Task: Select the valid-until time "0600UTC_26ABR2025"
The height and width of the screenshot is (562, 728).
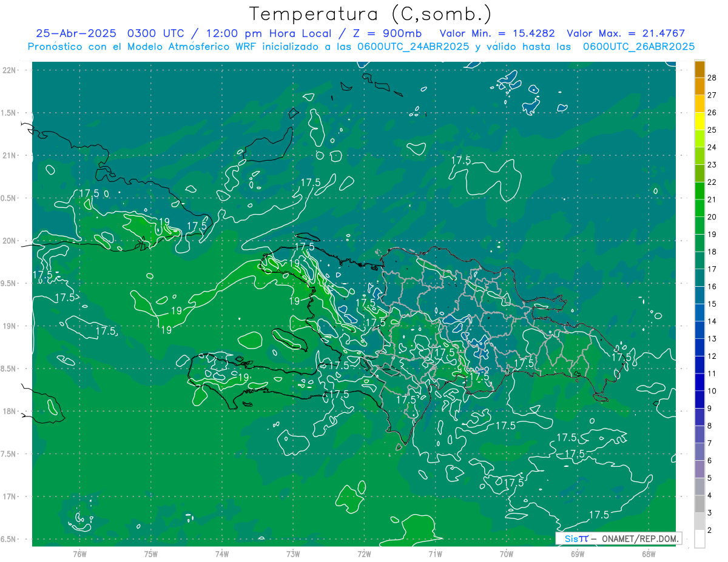Action: [638, 47]
